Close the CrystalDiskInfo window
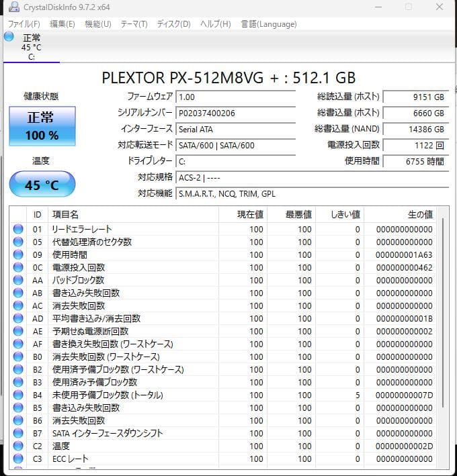This screenshot has height=476, width=457. tap(440, 7)
